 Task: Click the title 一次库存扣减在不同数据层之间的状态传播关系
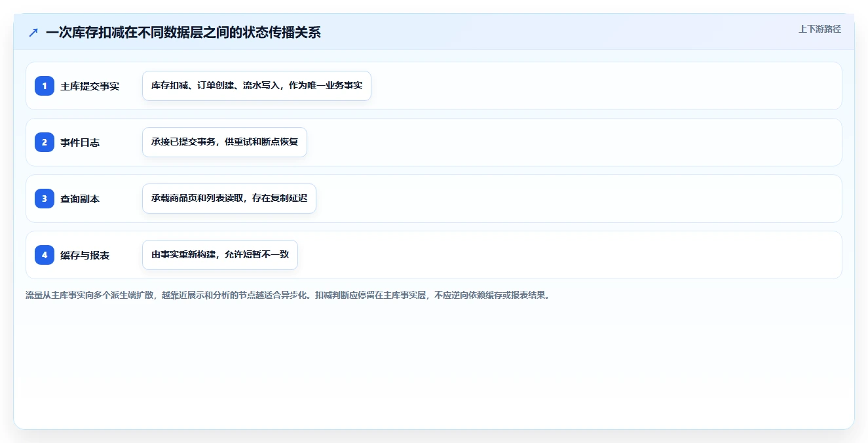(183, 32)
